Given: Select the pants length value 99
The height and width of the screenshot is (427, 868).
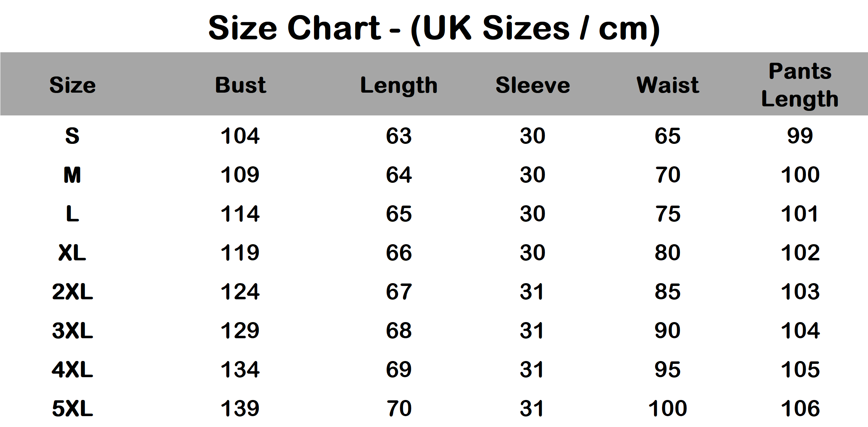Looking at the screenshot, I should click(800, 136).
